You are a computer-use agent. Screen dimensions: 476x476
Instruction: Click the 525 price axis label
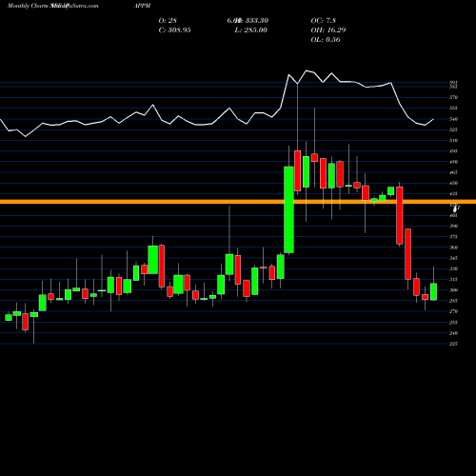click(453, 129)
